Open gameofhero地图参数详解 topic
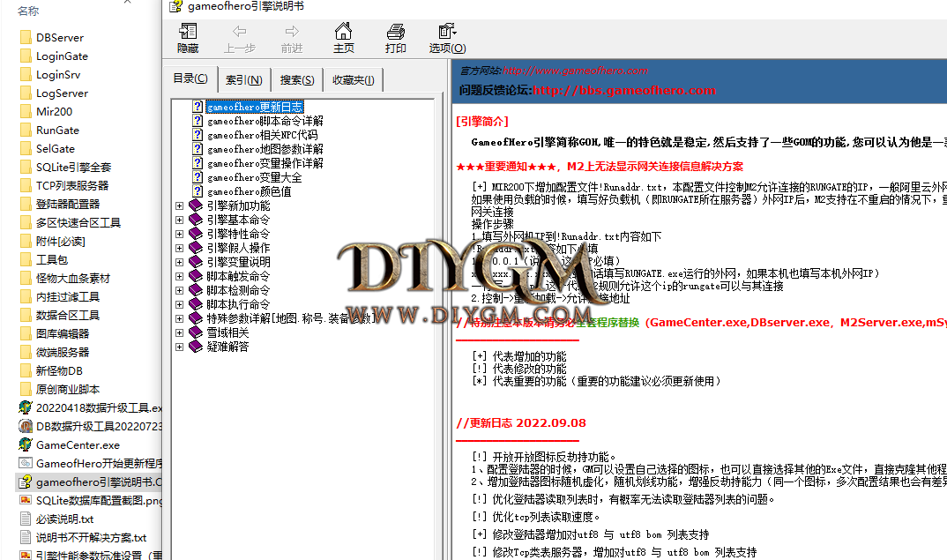The height and width of the screenshot is (560, 947). [x=265, y=149]
